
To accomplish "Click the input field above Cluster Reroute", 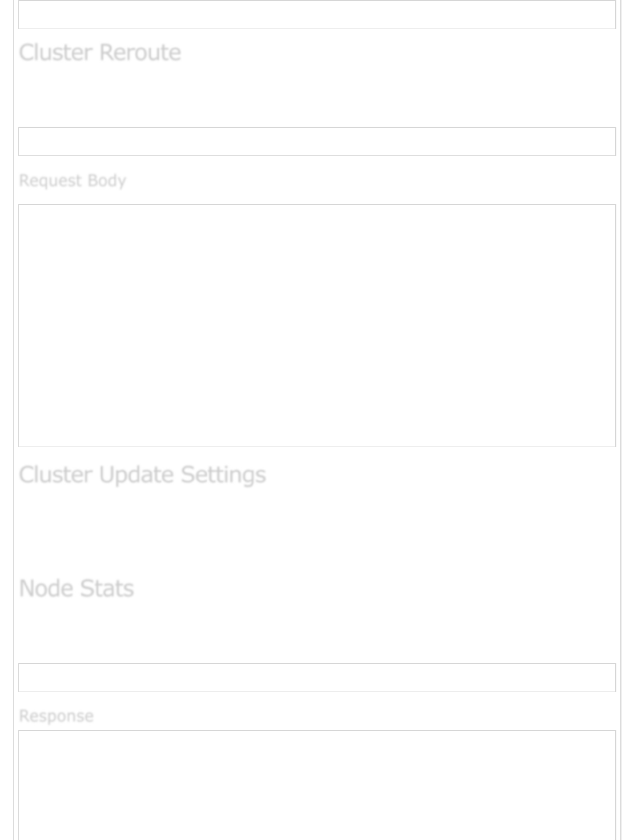I will [317, 15].
